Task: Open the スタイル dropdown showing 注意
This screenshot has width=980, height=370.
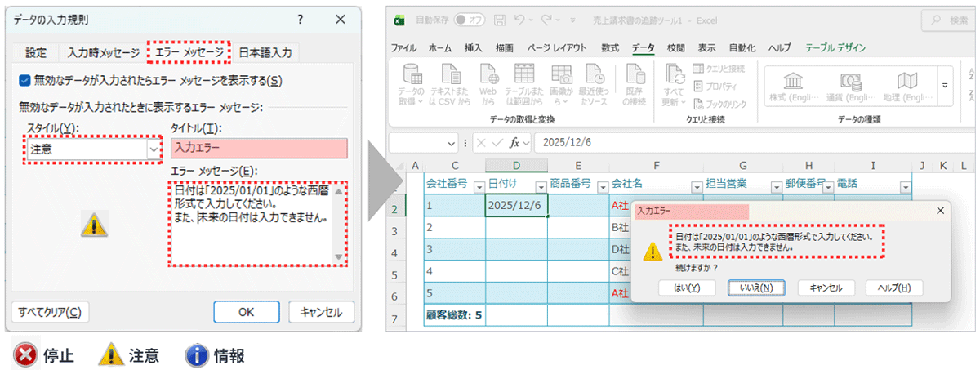Action: [153, 149]
